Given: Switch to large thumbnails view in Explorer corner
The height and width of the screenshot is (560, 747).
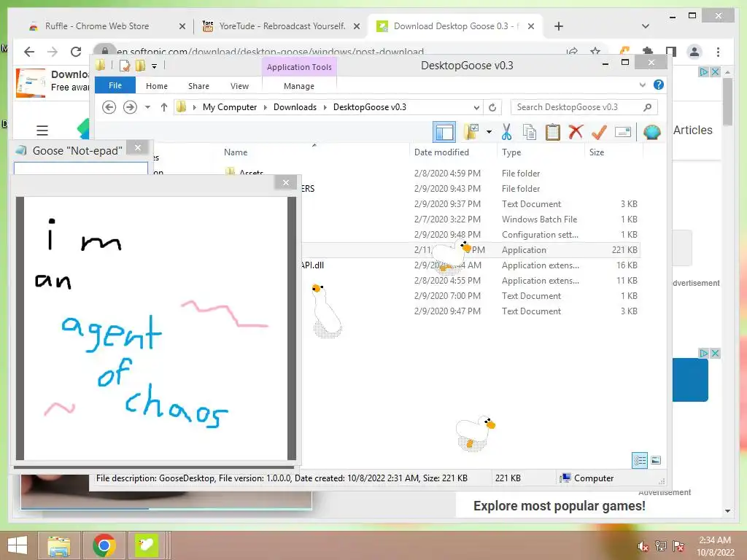Looking at the screenshot, I should pos(656,461).
